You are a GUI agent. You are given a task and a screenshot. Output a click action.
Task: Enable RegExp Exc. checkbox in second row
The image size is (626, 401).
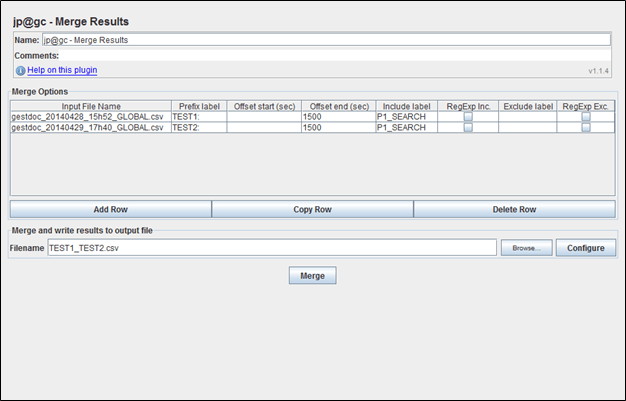(x=586, y=128)
